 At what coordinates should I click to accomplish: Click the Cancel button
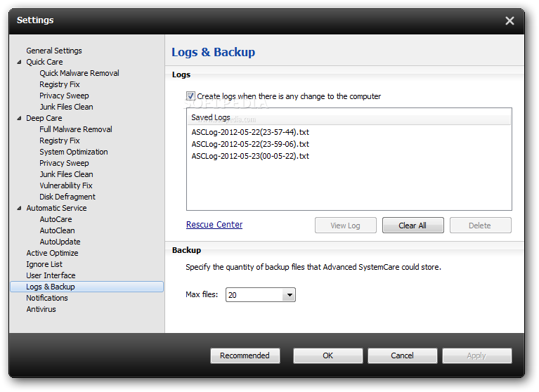(x=403, y=355)
